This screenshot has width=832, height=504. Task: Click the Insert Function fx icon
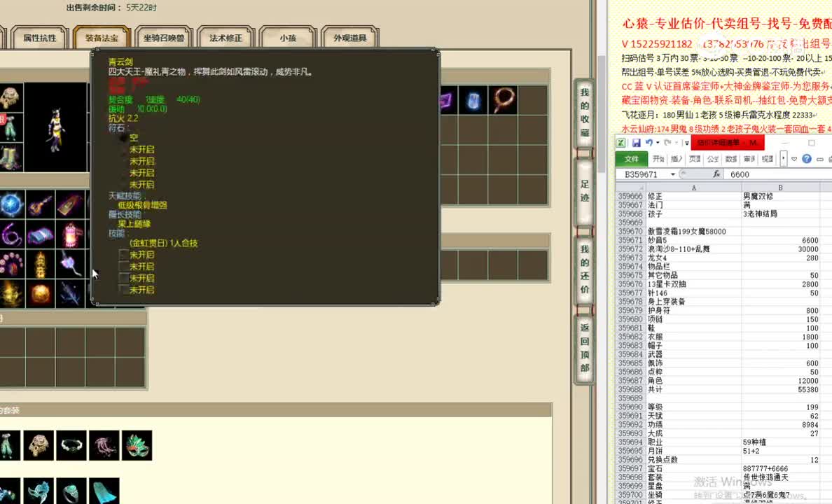click(x=718, y=174)
